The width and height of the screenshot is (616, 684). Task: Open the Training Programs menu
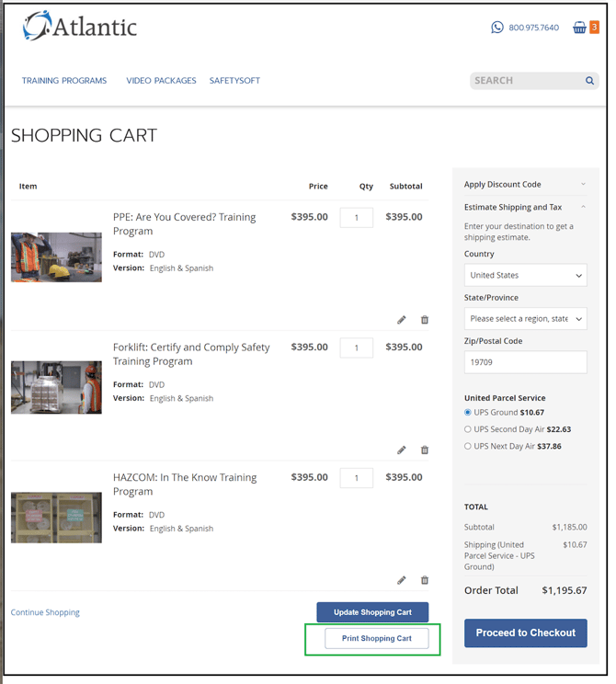[64, 81]
